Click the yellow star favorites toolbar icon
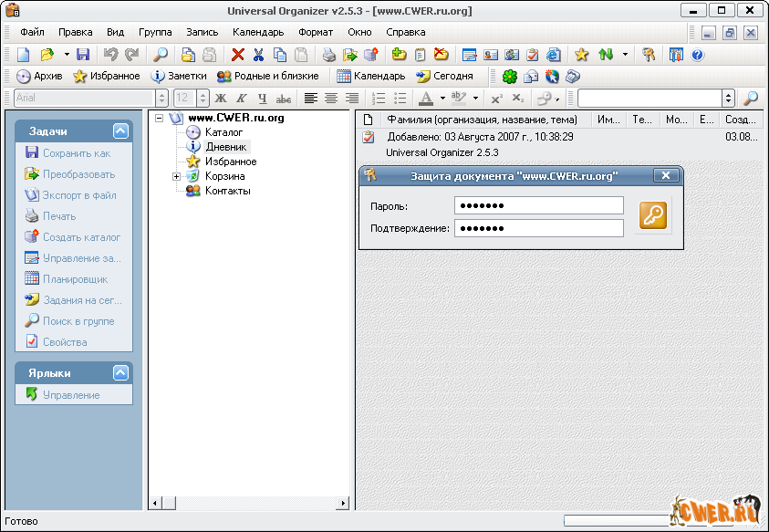 581,55
